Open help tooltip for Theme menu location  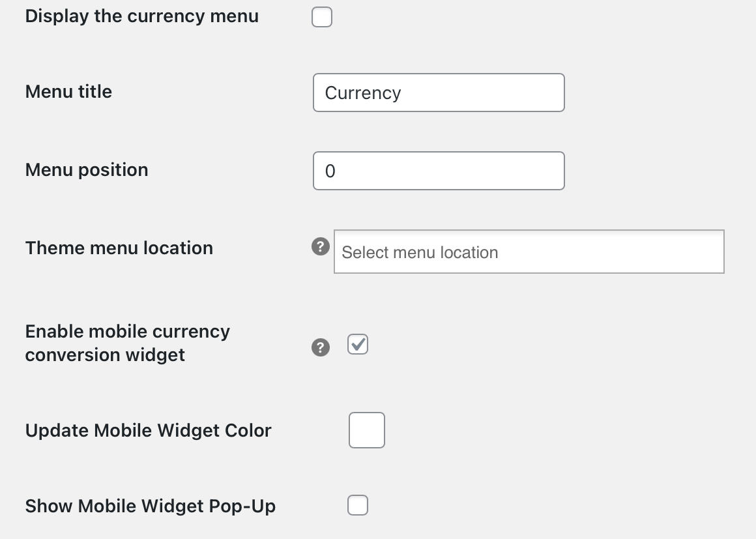(x=320, y=247)
